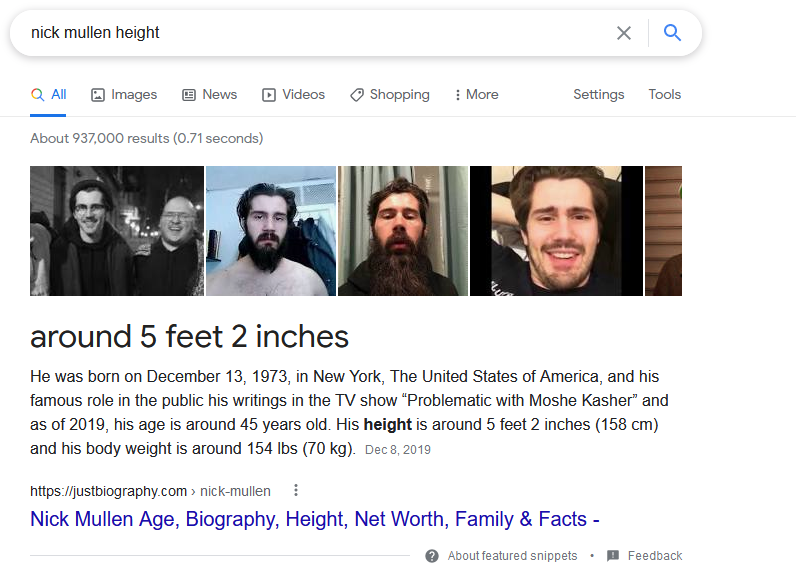
Task: Open the black-and-white photo of two men
Action: coord(117,231)
